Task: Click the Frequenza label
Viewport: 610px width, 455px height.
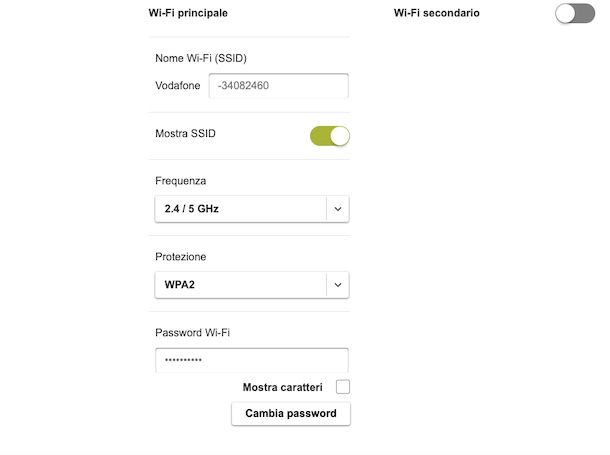Action: pyautogui.click(x=181, y=181)
